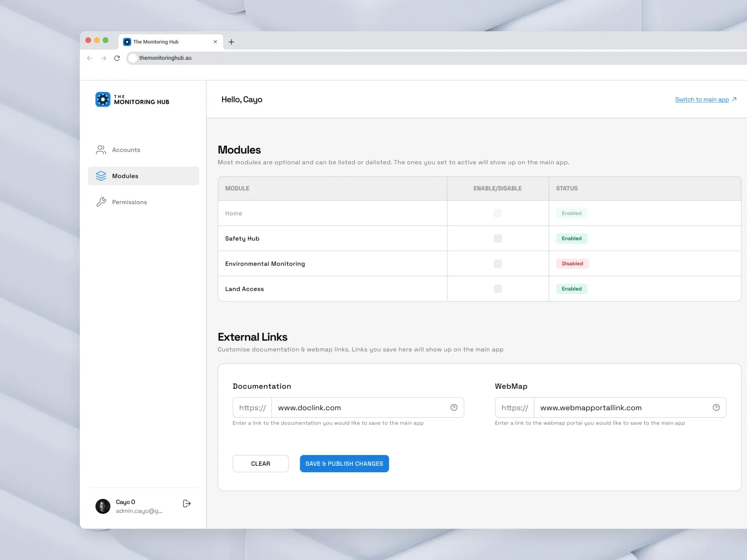Open the Accounts sidebar item
The height and width of the screenshot is (560, 747).
point(143,150)
